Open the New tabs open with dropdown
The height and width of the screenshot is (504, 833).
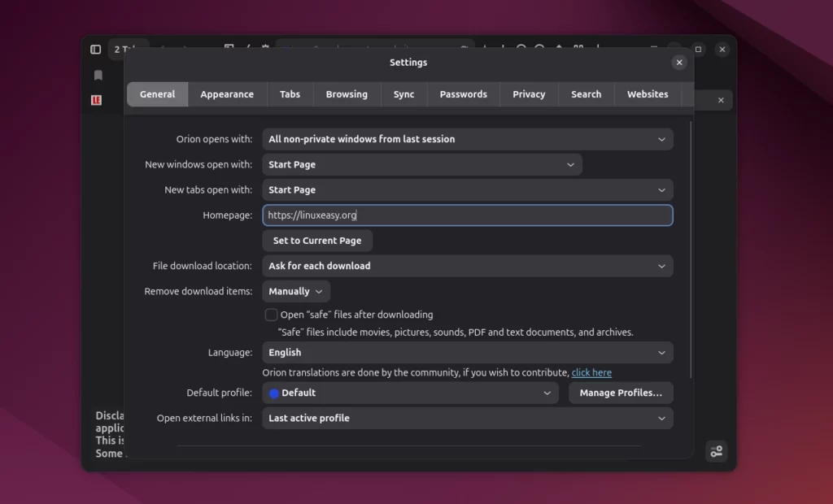coord(468,190)
